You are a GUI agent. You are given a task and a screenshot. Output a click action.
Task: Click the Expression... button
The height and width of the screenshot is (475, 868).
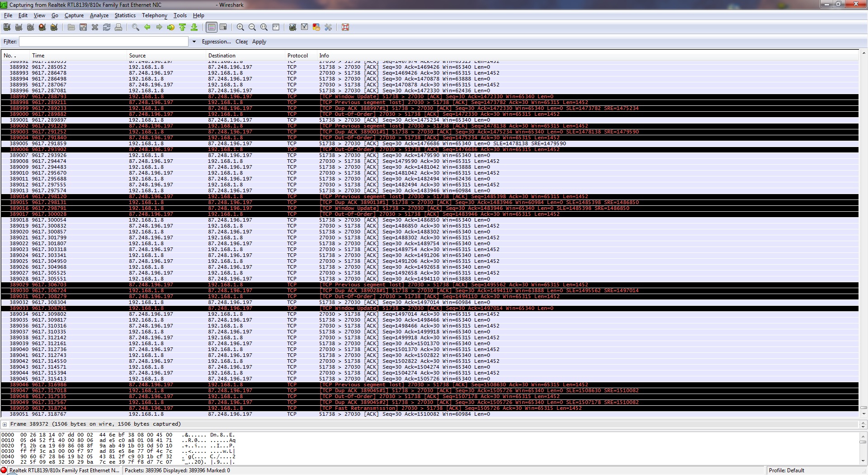point(216,42)
